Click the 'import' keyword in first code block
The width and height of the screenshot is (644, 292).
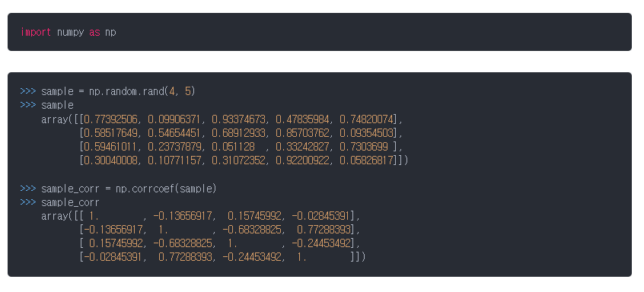(36, 32)
